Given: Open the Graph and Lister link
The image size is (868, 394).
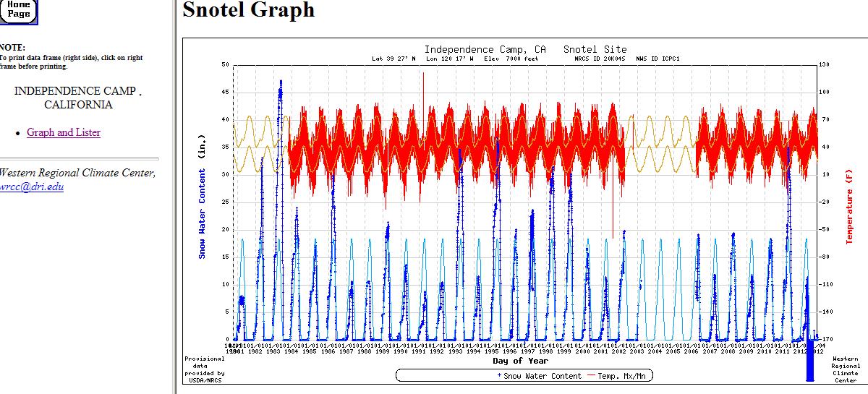Looking at the screenshot, I should click(64, 132).
